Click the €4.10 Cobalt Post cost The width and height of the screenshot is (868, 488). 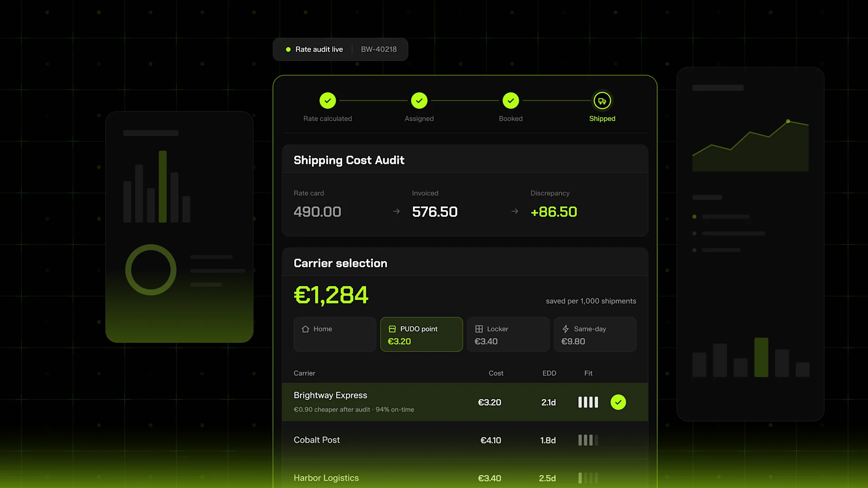point(491,440)
